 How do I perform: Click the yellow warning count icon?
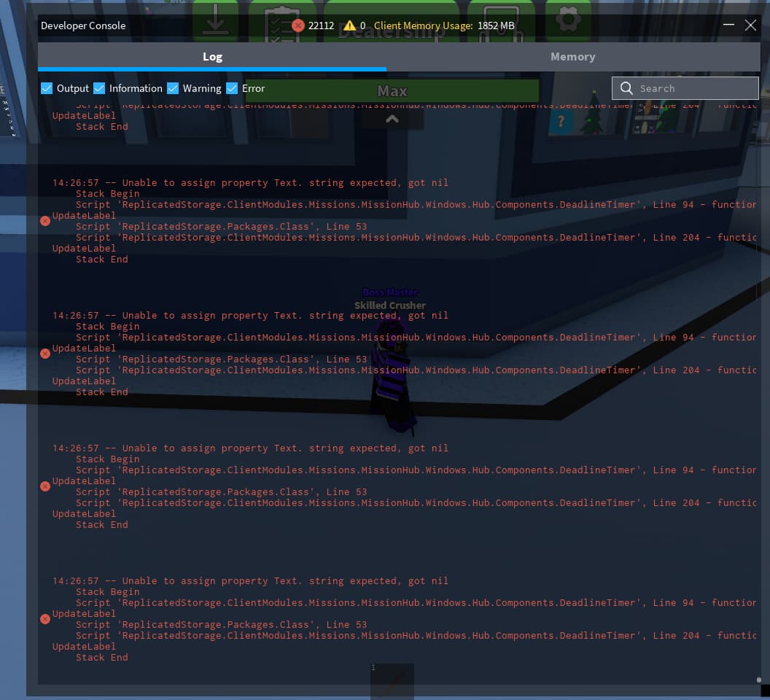(350, 26)
